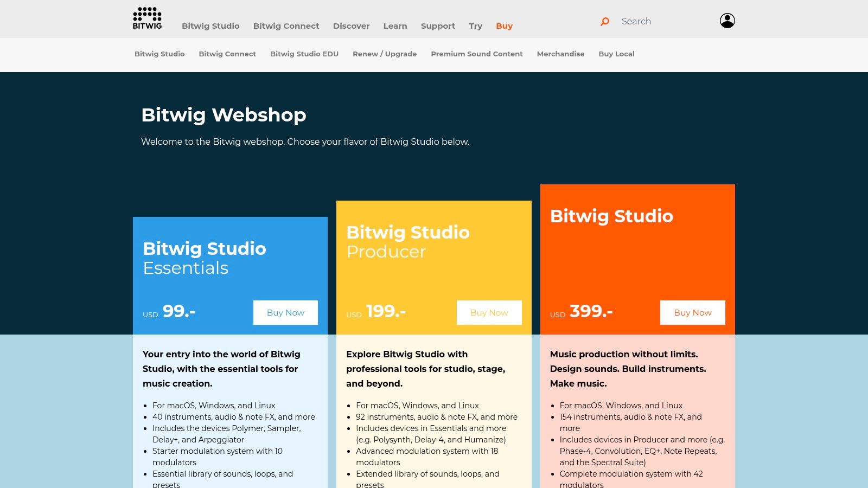This screenshot has width=868, height=488.
Task: Open the Bitwig Studio main menu
Action: tap(210, 26)
